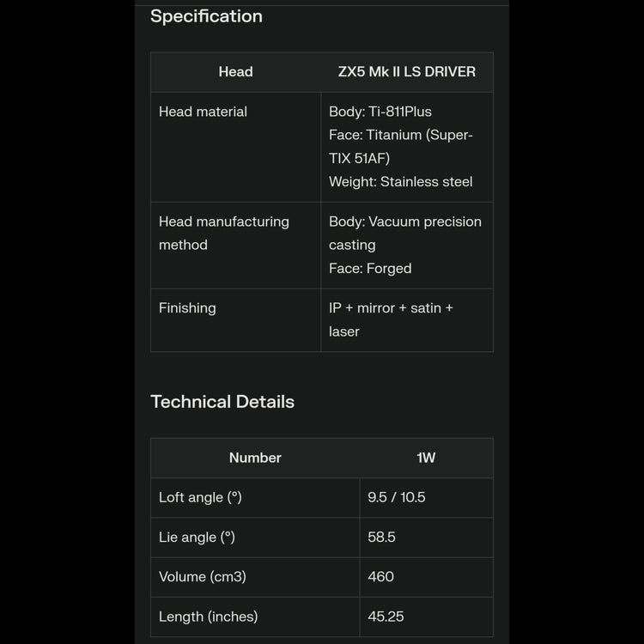
Task: Select the Finishing row label
Action: coord(187,308)
